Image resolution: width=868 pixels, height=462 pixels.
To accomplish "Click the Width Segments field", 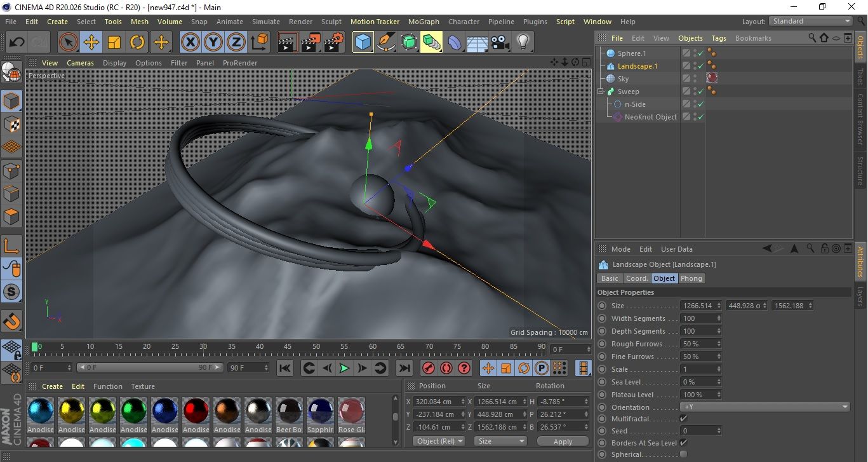I will click(x=701, y=318).
